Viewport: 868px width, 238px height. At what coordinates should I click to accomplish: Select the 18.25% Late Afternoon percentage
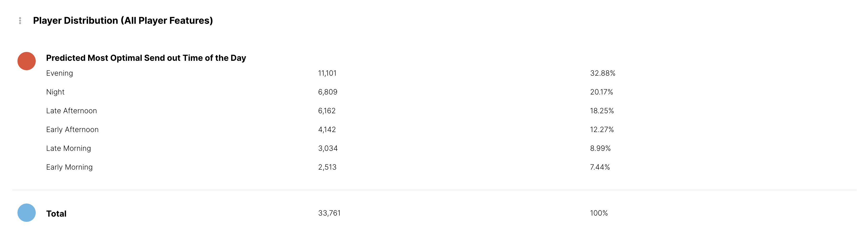[602, 111]
